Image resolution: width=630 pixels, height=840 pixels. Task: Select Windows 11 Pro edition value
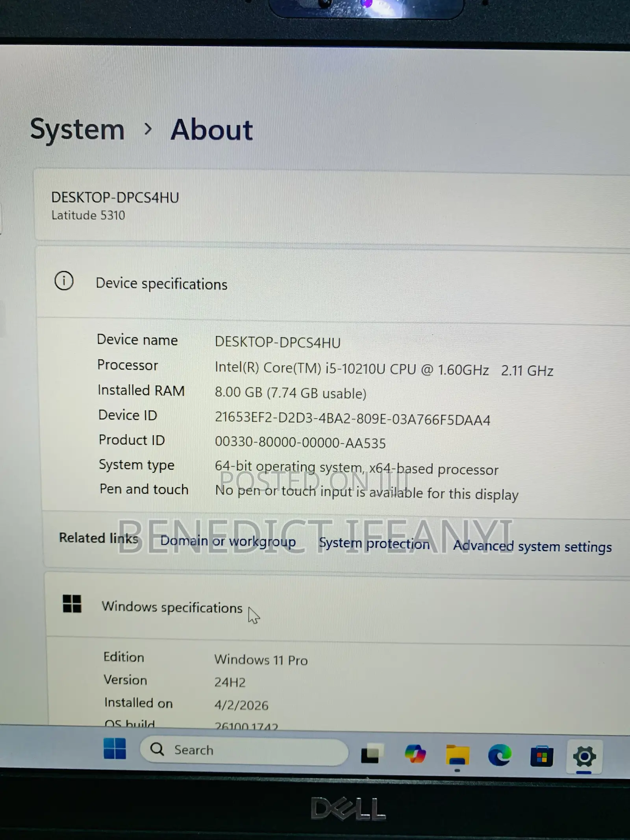261,660
